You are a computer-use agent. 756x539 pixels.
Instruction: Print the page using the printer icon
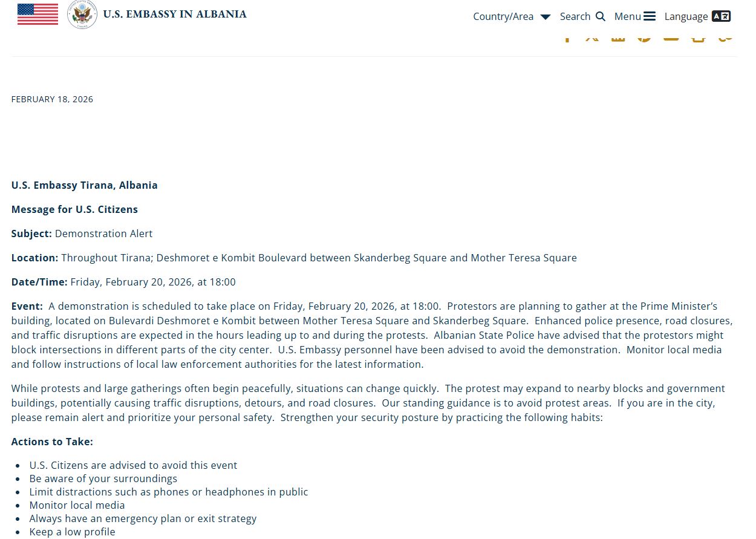point(699,38)
